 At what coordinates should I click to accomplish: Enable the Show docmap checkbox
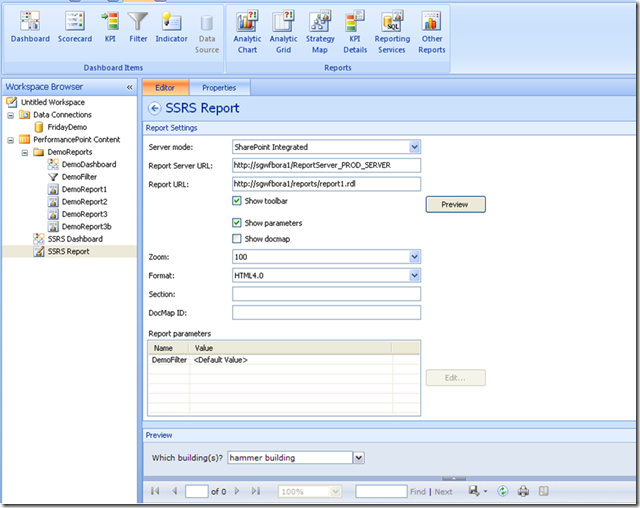click(237, 239)
